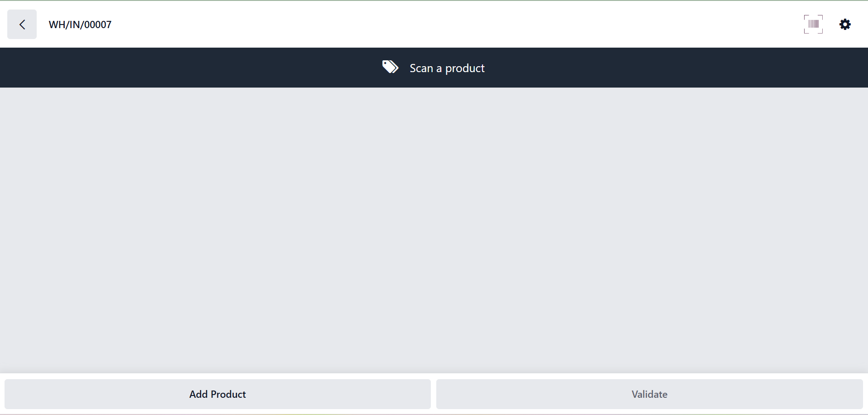Click the white header bar beside the title
This screenshot has height=415, width=868.
(453, 24)
